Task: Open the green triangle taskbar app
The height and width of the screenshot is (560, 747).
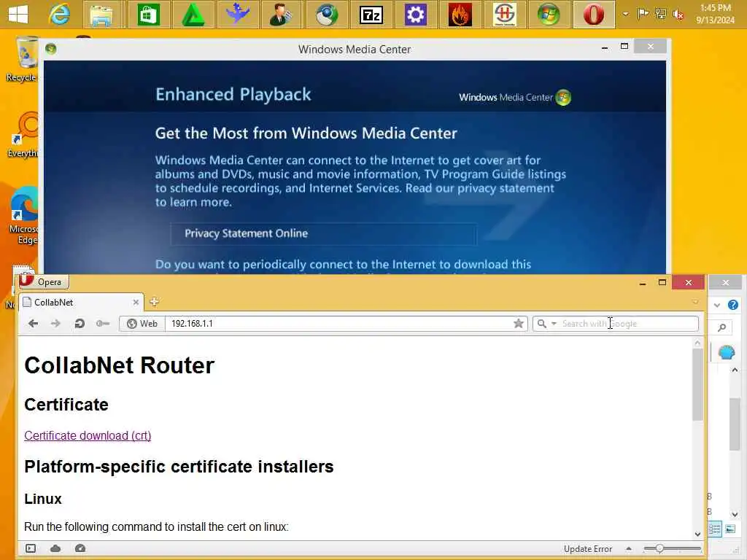Action: (x=193, y=15)
